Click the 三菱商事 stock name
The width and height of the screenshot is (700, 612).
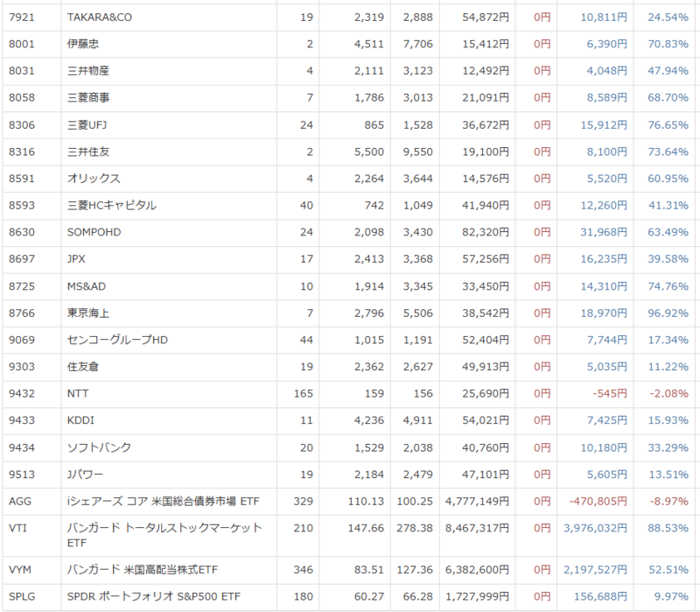88,98
